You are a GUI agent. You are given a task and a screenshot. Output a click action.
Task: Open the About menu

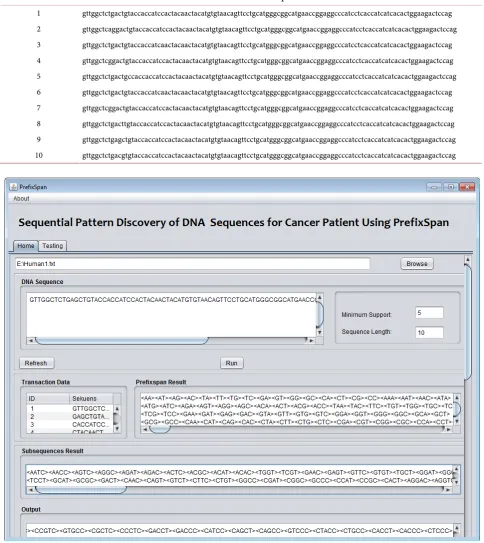coord(21,198)
